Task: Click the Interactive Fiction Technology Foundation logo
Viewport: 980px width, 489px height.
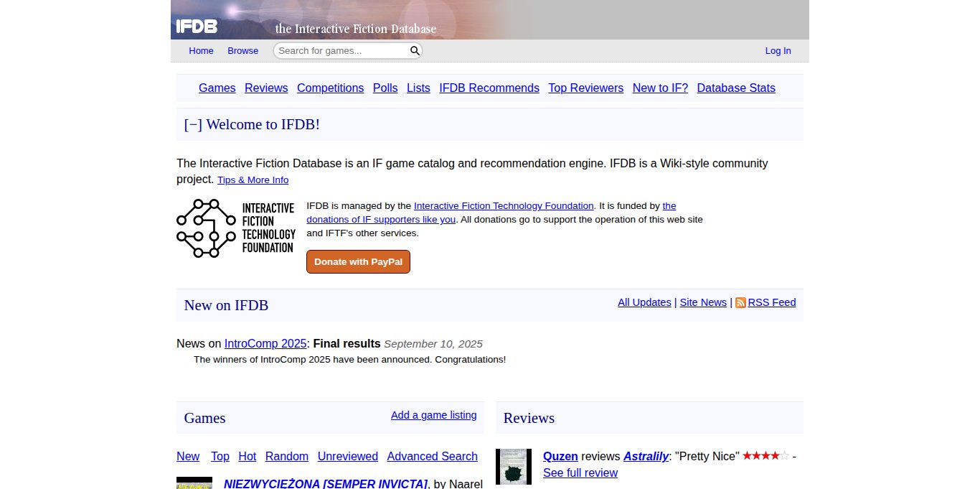Action: point(236,228)
